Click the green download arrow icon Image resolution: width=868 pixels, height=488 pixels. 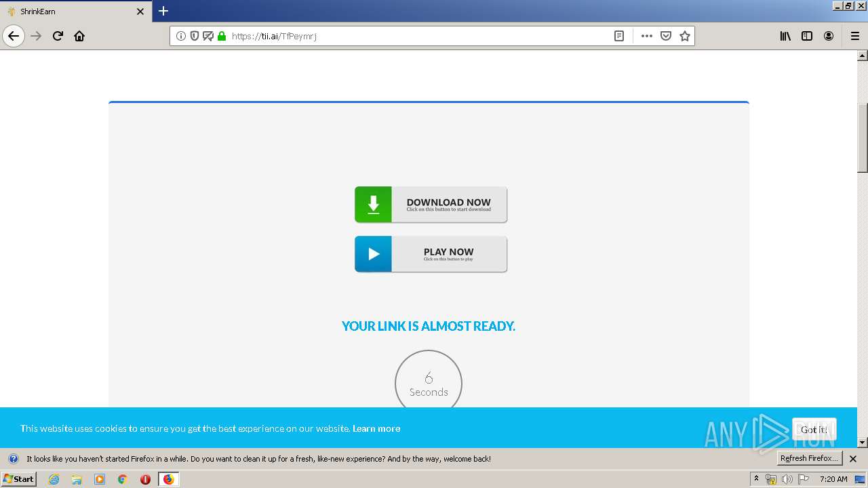click(x=373, y=205)
